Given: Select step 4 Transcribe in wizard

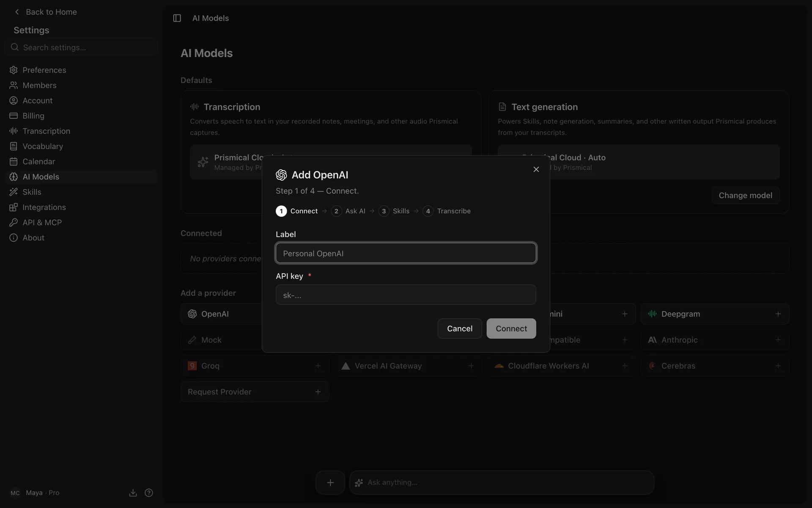Looking at the screenshot, I should (x=447, y=211).
